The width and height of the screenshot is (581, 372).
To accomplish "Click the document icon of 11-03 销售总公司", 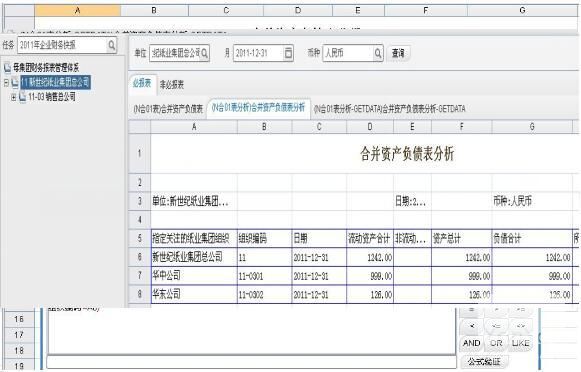I will click(x=23, y=97).
